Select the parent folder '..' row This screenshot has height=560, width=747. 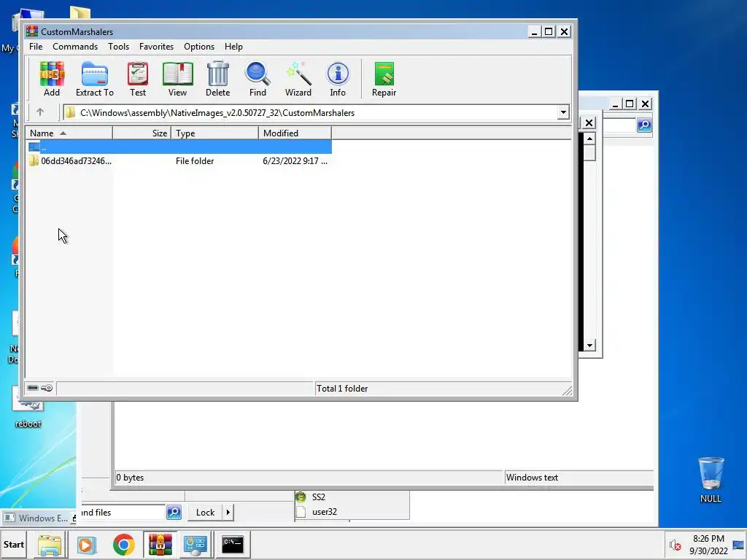[179, 147]
